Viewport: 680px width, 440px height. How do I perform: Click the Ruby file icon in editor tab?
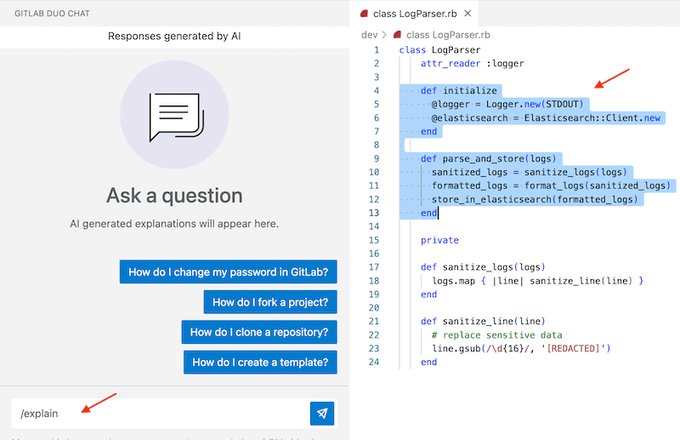point(364,13)
